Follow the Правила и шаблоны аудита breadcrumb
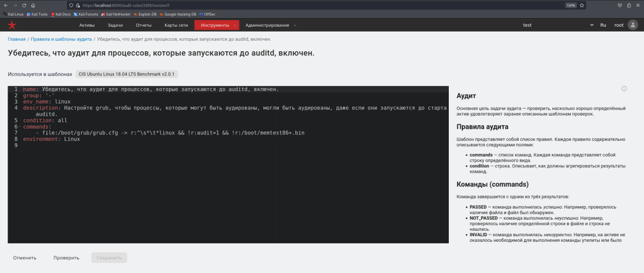Image resolution: width=644 pixels, height=273 pixels. click(x=61, y=39)
